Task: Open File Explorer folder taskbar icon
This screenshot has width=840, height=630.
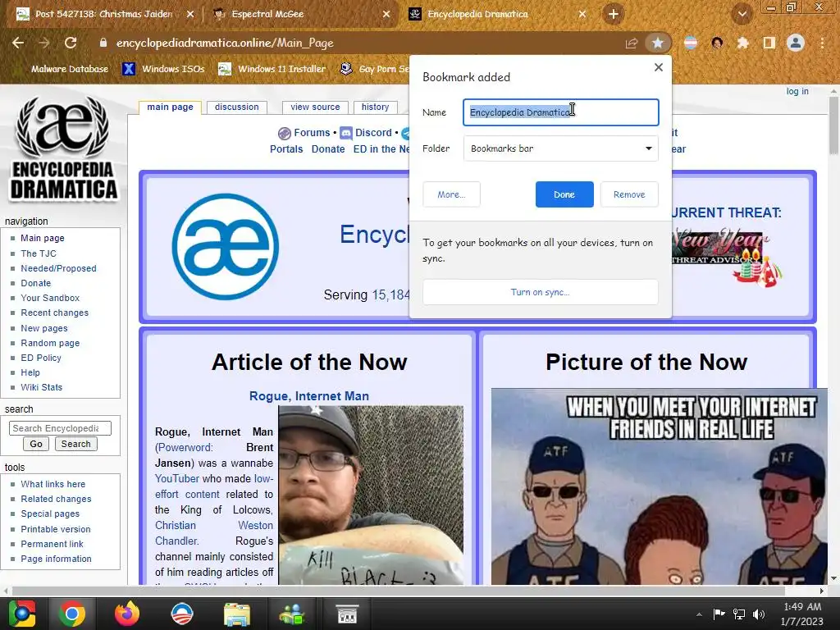Action: [x=237, y=614]
